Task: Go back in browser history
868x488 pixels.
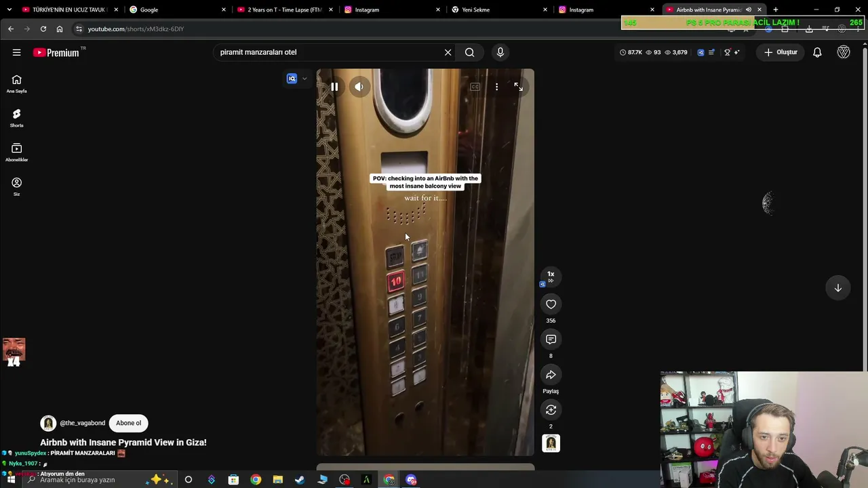Action: [11, 29]
